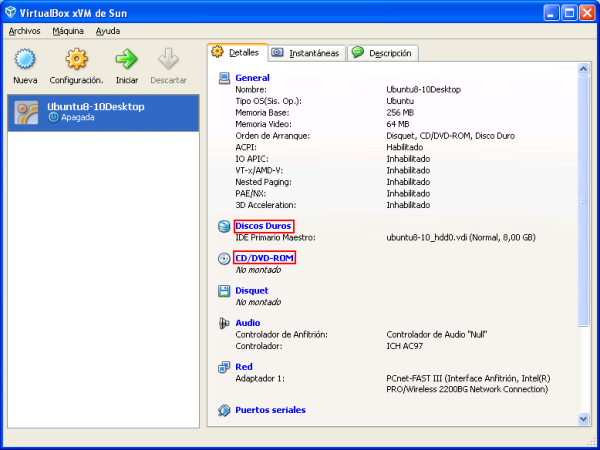Viewport: 600px width, 450px height.
Task: Click the hard disk icon beside Discos Duros
Action: [x=224, y=226]
